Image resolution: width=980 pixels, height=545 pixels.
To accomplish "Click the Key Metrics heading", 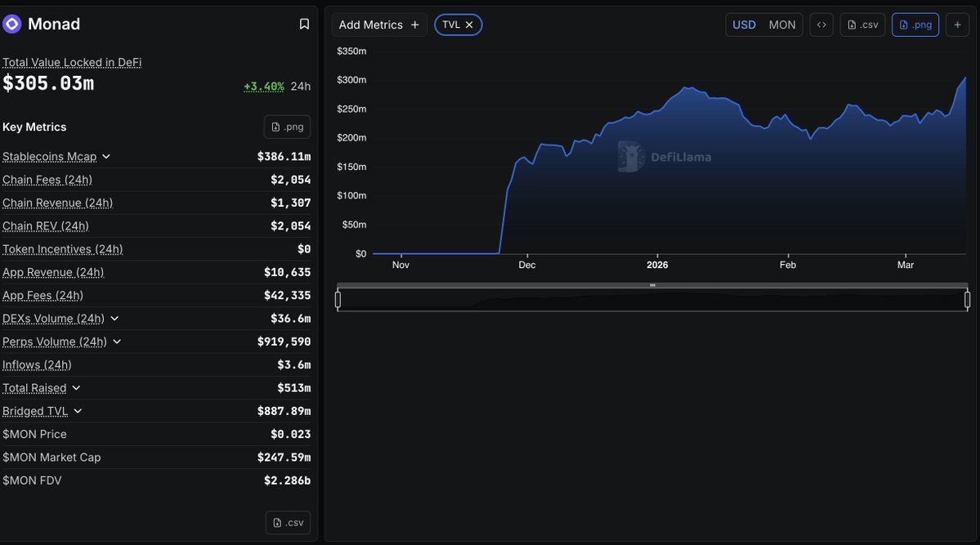I will (34, 127).
